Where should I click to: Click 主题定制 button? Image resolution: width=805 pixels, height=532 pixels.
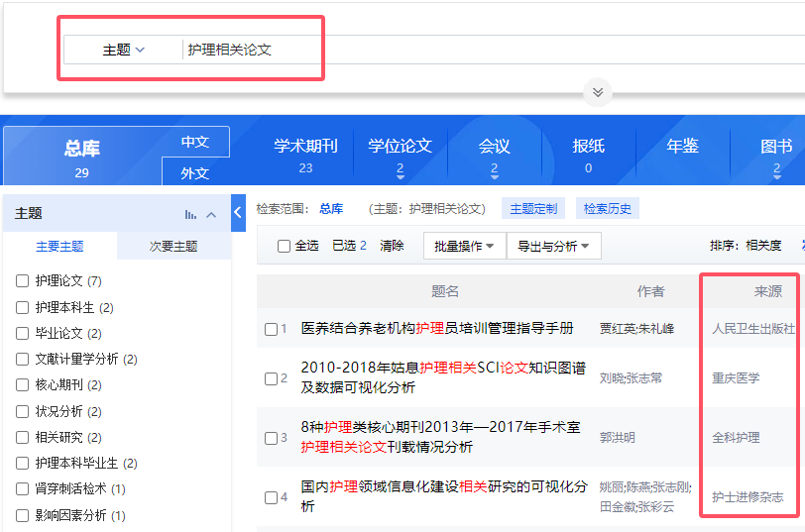[x=533, y=209]
